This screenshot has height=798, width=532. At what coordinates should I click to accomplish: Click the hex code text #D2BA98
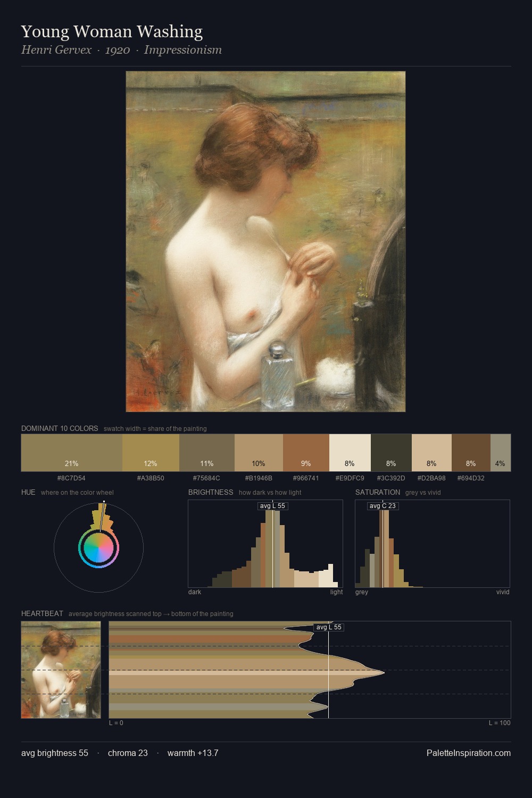[x=431, y=478]
